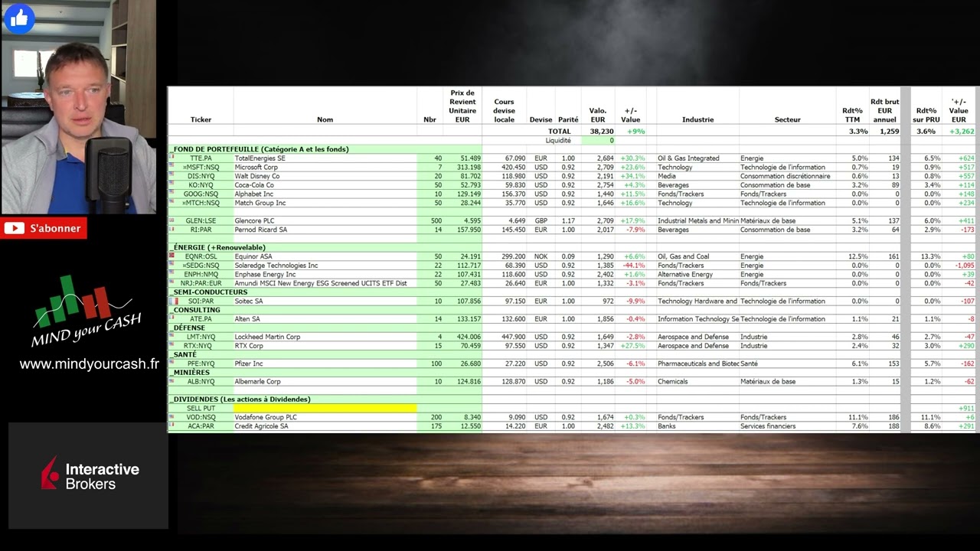Click the Rdt brut EUR annuel header
980x551 pixels.
click(884, 110)
